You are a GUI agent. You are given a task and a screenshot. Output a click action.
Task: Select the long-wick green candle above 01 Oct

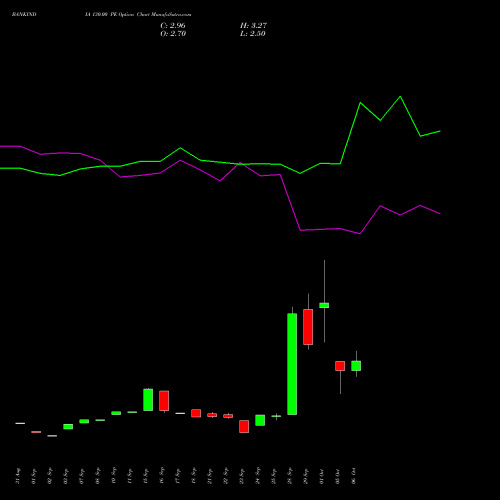[324, 305]
